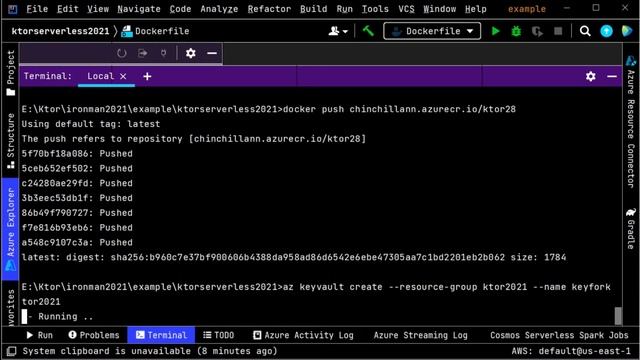Add a new terminal session with plus
The width and height of the screenshot is (640, 360).
pos(147,76)
